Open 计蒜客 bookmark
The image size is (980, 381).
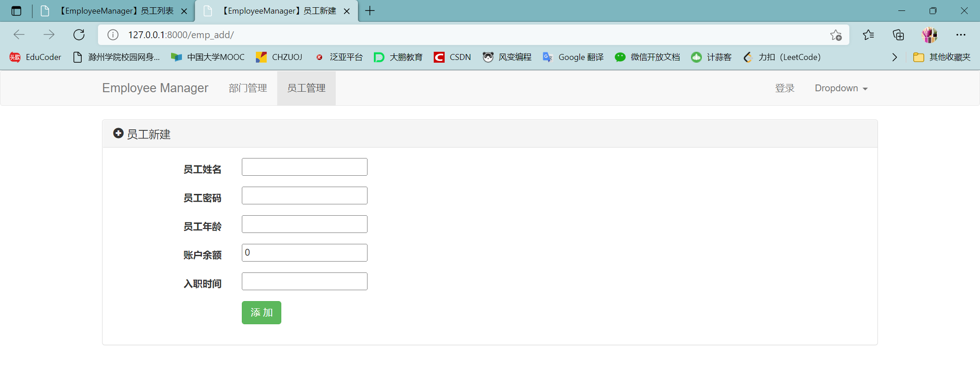[x=711, y=57]
